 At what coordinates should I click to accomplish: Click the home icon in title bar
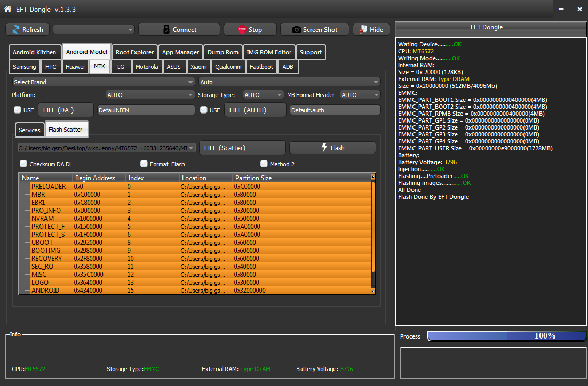7,9
